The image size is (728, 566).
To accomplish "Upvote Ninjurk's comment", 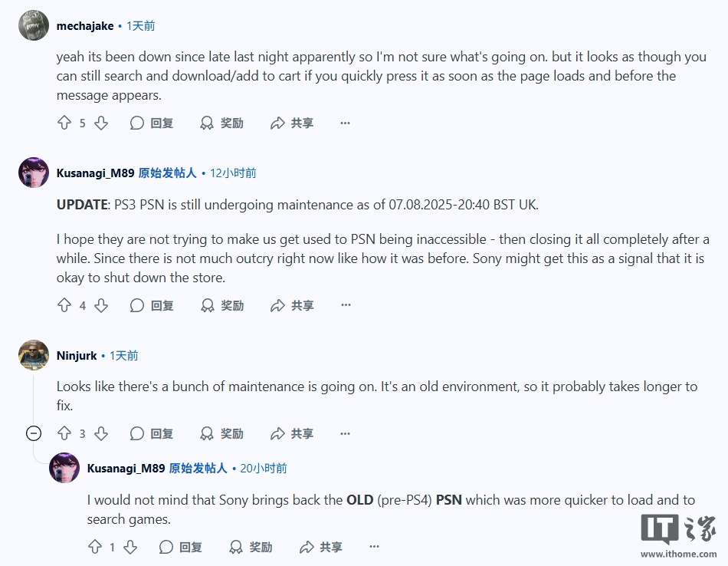I will tap(64, 433).
